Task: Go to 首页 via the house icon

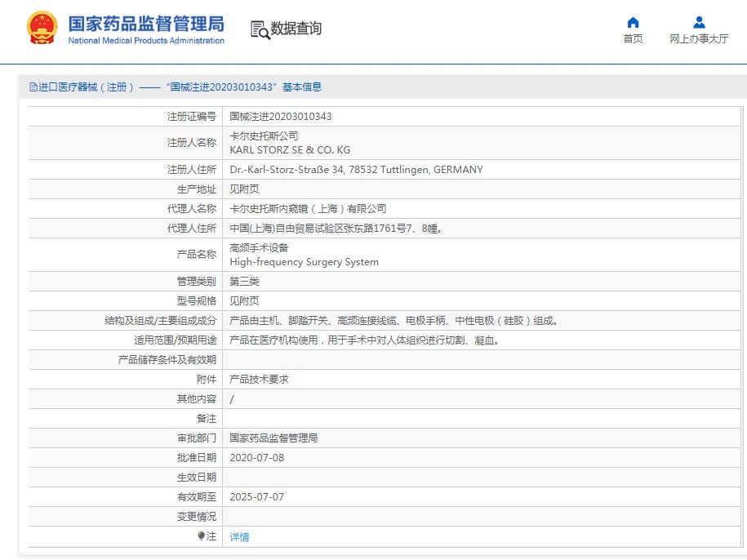Action: tap(633, 22)
